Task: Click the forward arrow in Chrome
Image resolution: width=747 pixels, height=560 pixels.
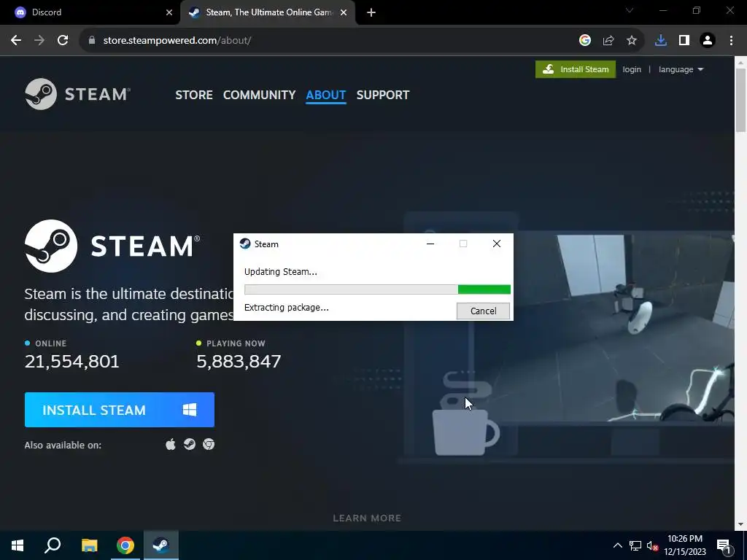Action: 39,41
